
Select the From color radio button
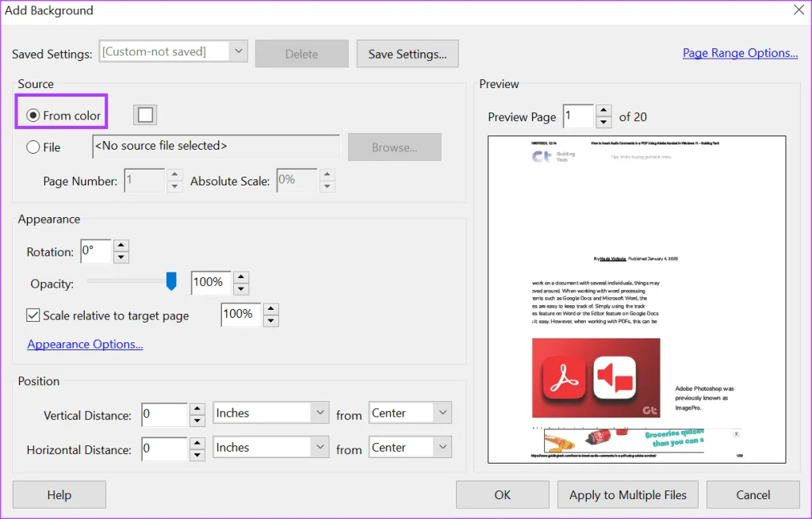(33, 116)
